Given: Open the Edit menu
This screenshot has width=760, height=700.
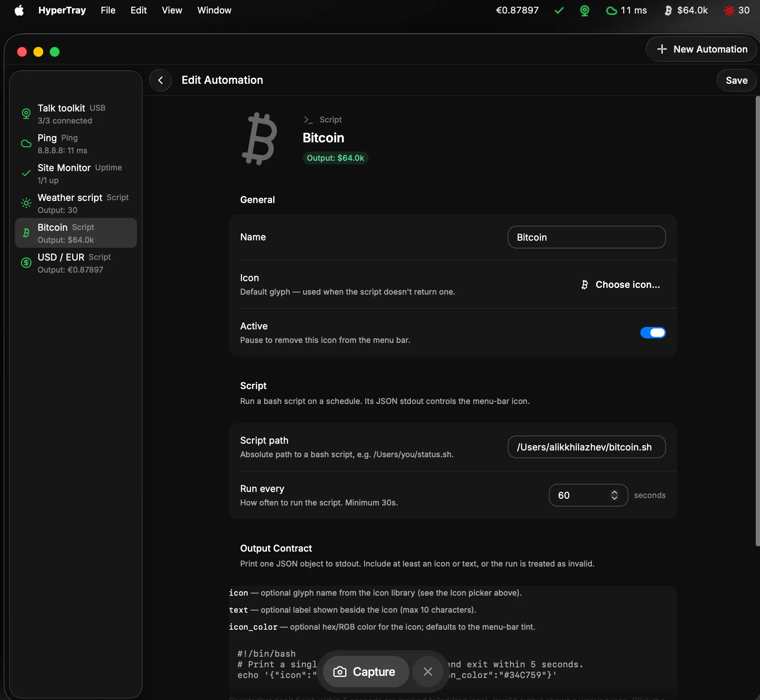Looking at the screenshot, I should pos(139,10).
